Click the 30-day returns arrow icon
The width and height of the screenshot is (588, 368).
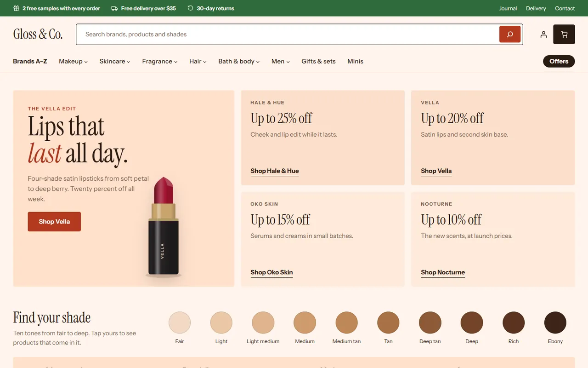[x=191, y=8]
